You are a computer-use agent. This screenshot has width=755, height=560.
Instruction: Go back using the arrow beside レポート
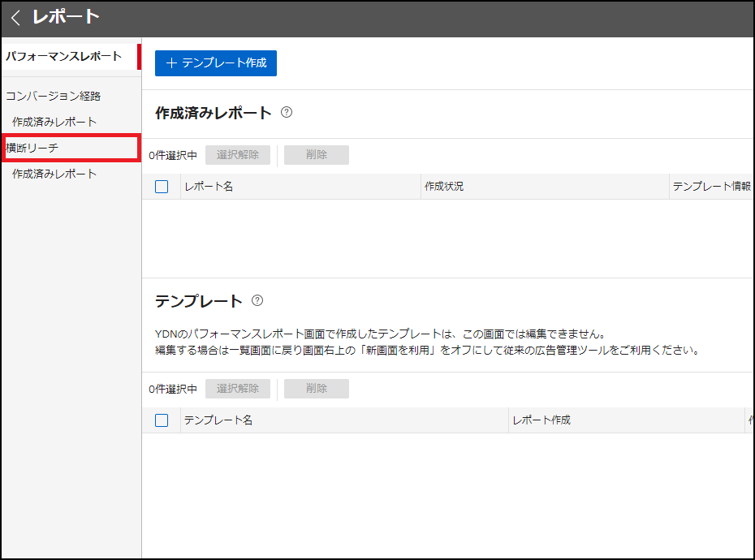[15, 18]
